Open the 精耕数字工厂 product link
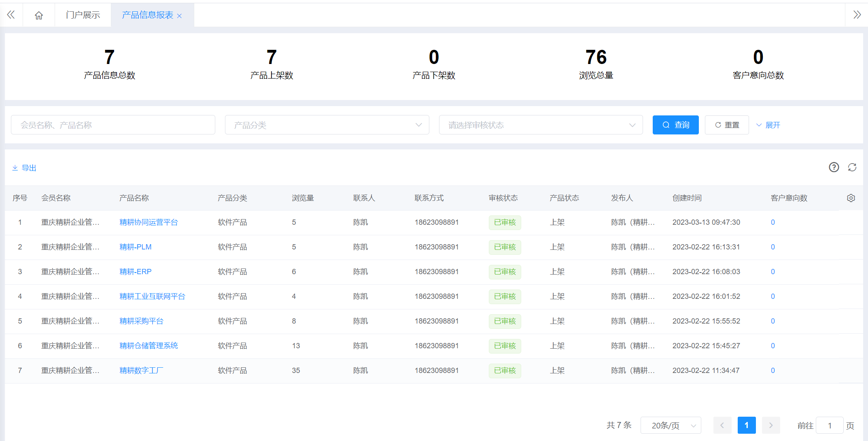 coord(141,371)
